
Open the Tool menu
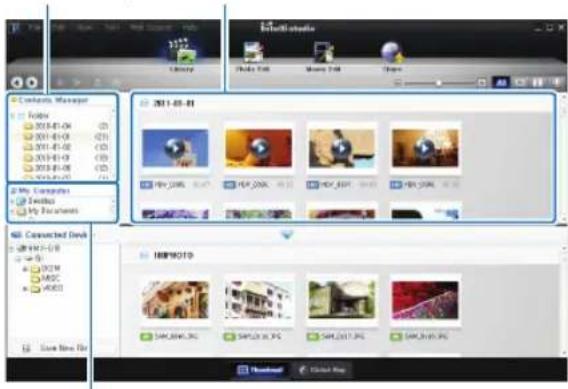(112, 28)
